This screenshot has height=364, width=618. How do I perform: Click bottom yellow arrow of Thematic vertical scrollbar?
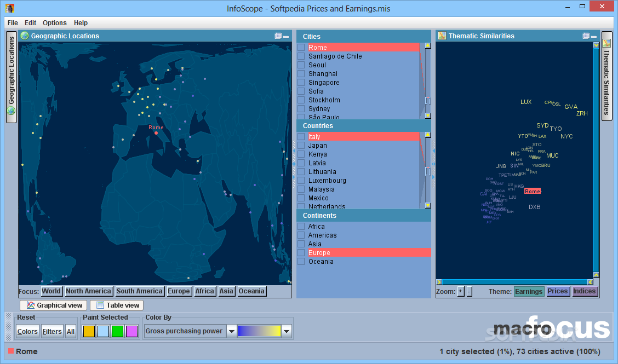(596, 275)
